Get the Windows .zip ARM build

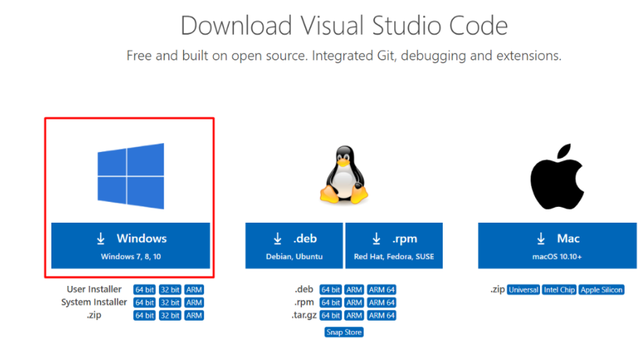coord(194,315)
